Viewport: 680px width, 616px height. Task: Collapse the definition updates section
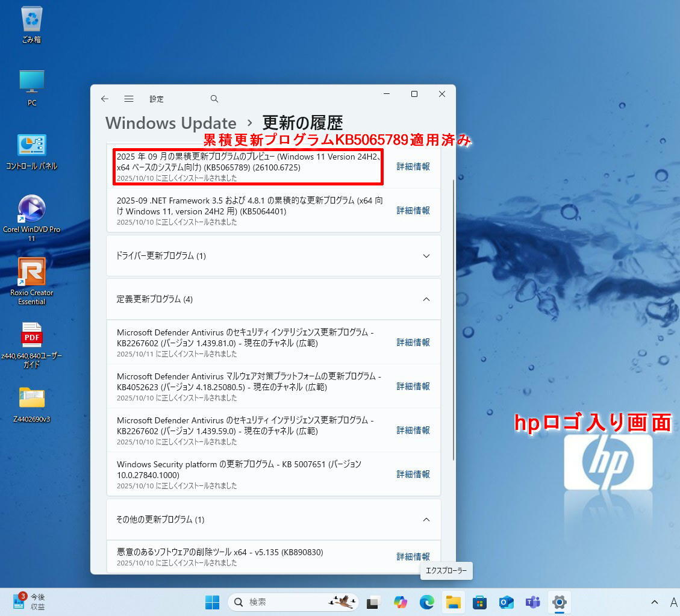click(x=426, y=299)
